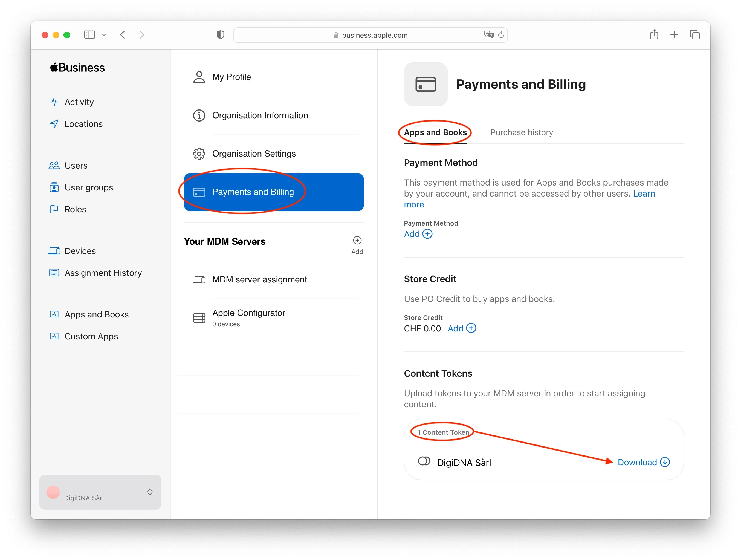Screen dimensions: 741x560
Task: Open the Learn more link
Action: tap(644, 194)
